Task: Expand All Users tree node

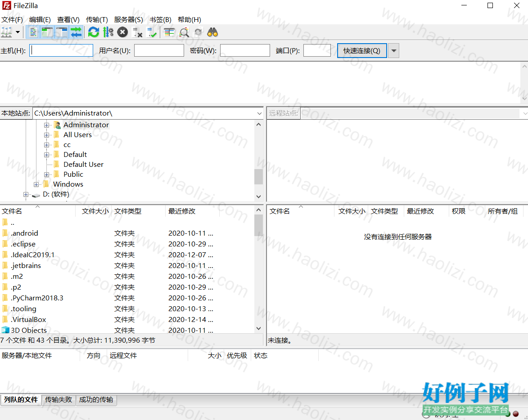Action: tap(46, 135)
